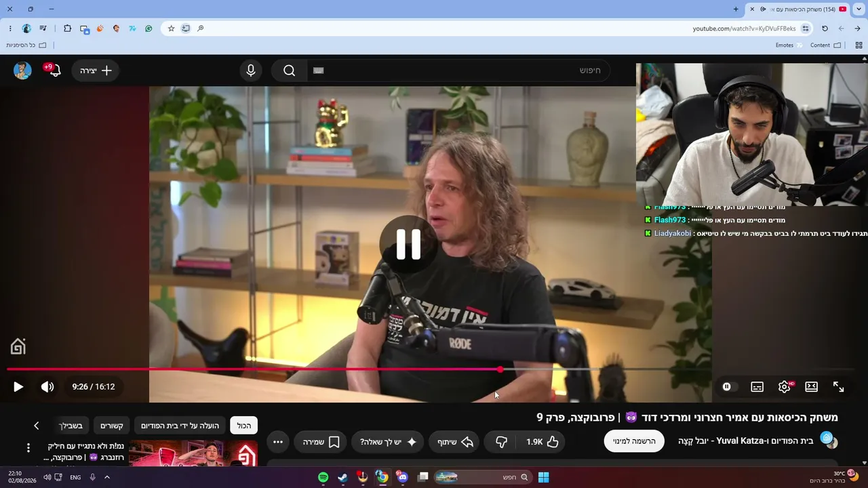Show hidden system tray icons
Viewport: 868px width, 488px height.
(x=107, y=477)
